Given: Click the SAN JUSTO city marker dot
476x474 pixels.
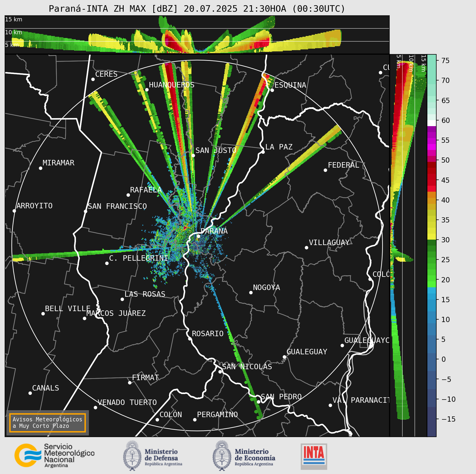Looking at the screenshot, I should pyautogui.click(x=193, y=155).
